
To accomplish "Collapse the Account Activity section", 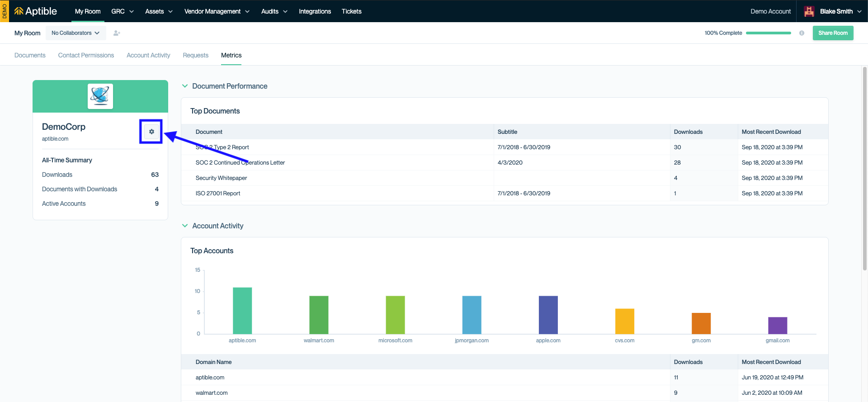I will pos(185,226).
